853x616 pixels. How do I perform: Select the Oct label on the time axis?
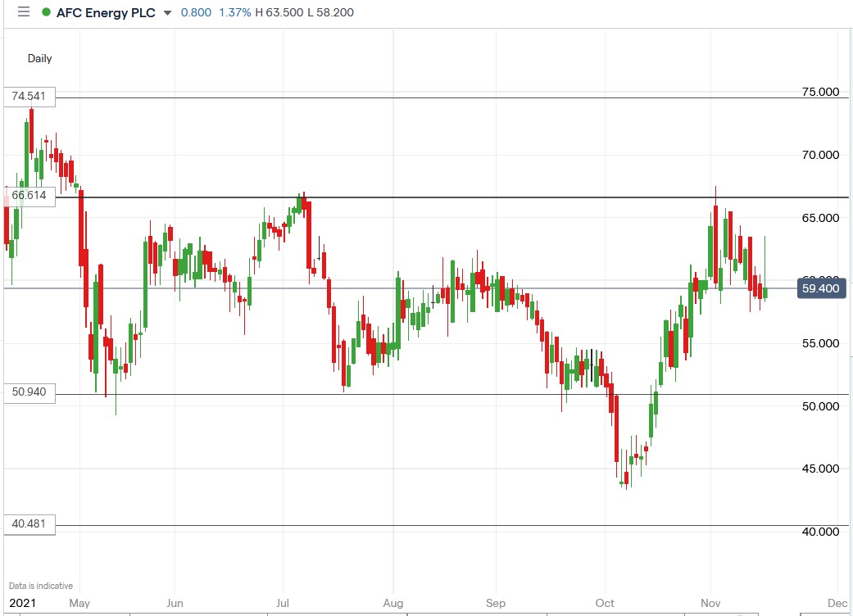tap(606, 602)
